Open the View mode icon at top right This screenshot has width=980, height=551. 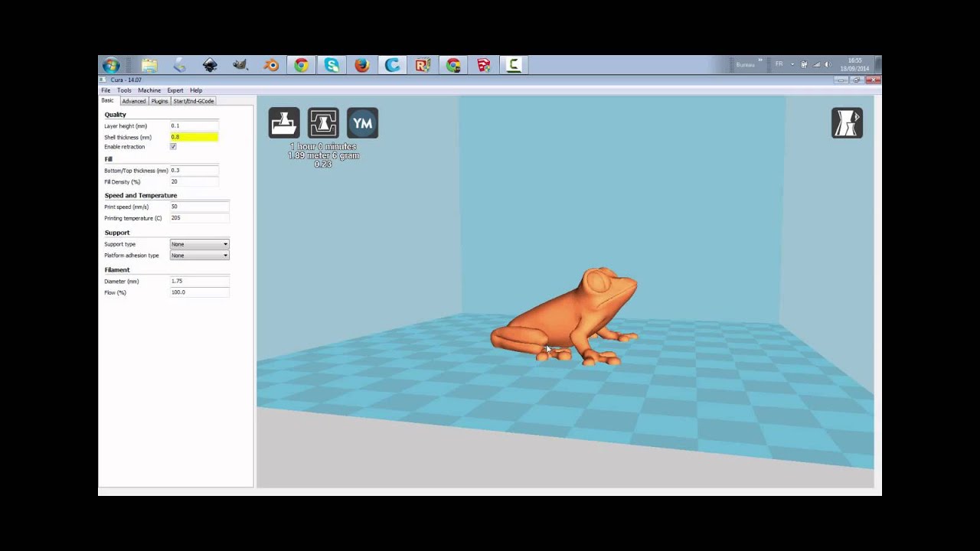point(847,123)
